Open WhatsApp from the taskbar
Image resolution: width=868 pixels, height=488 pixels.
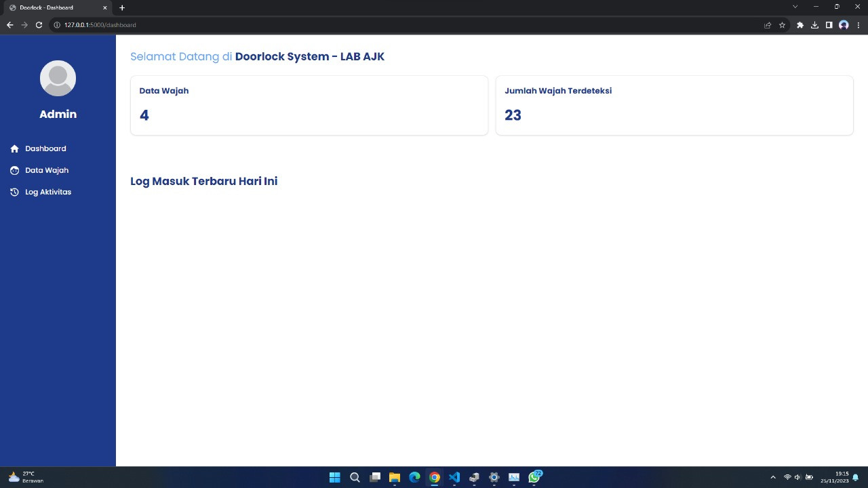534,477
